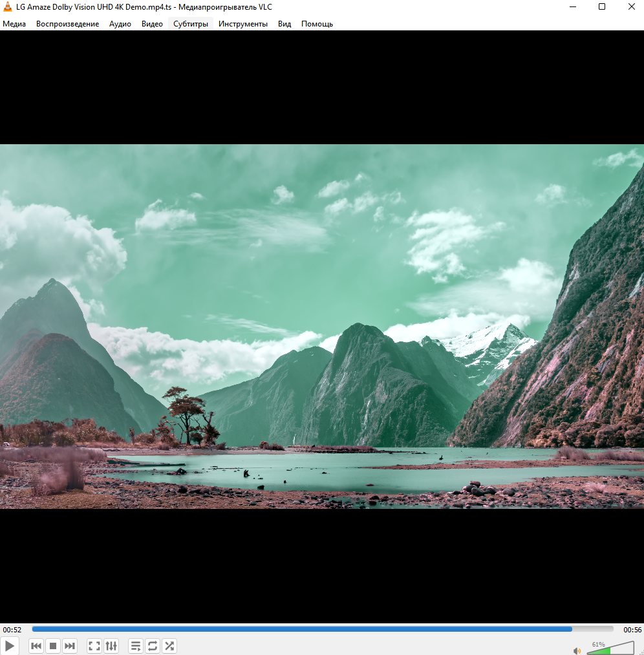
Task: Open the Субтитры menu
Action: point(191,24)
